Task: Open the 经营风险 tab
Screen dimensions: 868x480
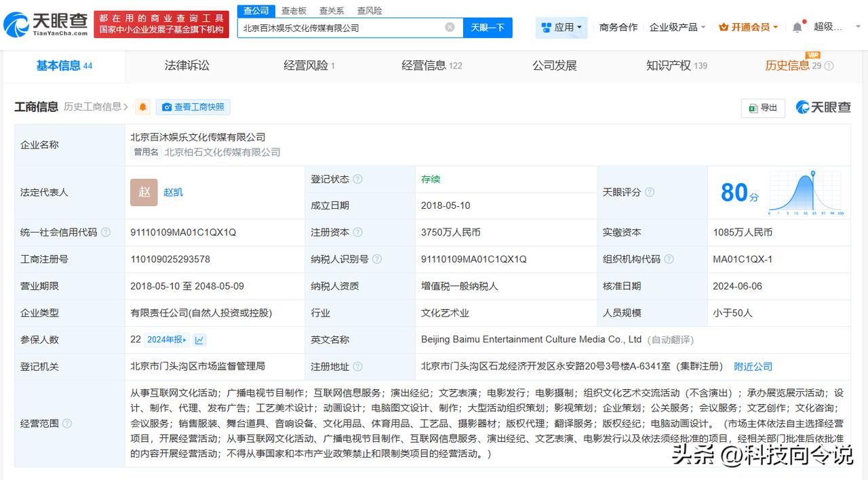Action: click(x=309, y=66)
